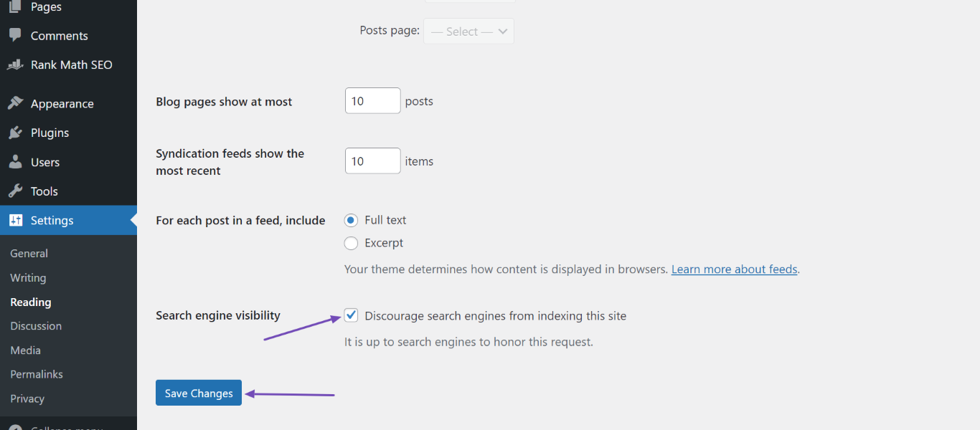This screenshot has height=430, width=980.
Task: Click the Syndication feeds items number field
Action: [x=373, y=161]
